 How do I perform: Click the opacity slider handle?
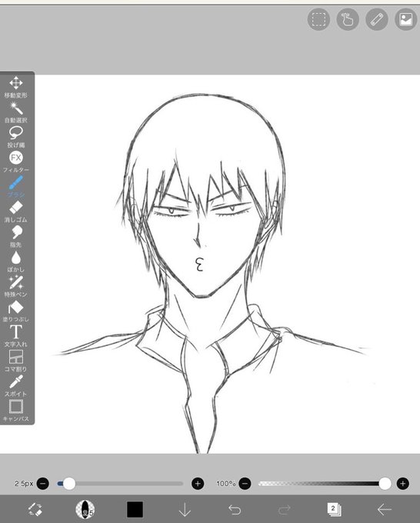coord(385,483)
